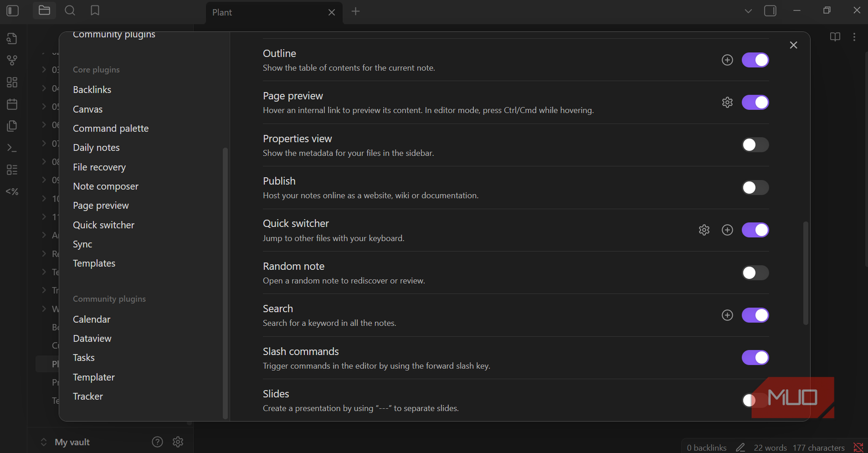Click the help icon near My vault

pyautogui.click(x=157, y=442)
